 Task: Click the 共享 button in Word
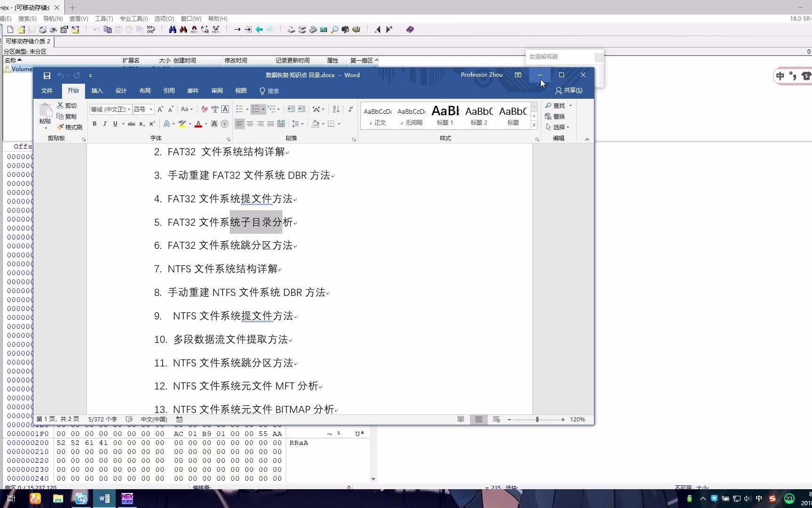pyautogui.click(x=569, y=90)
